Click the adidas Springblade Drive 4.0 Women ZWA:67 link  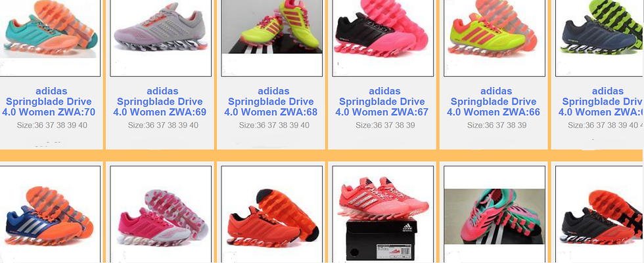click(382, 101)
